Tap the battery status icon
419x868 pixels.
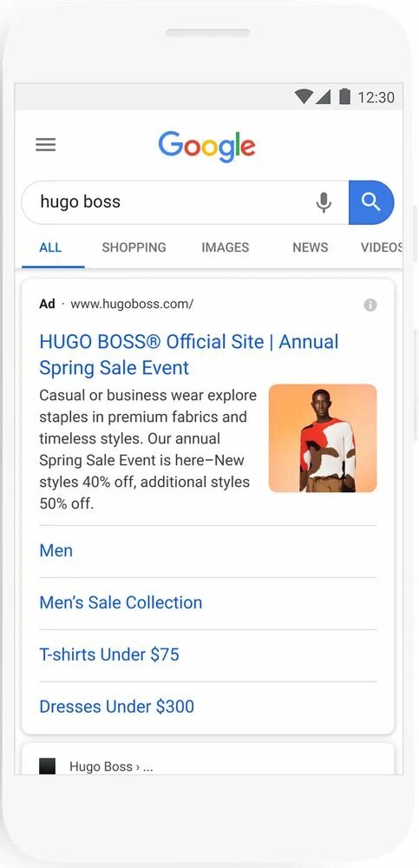click(x=345, y=96)
